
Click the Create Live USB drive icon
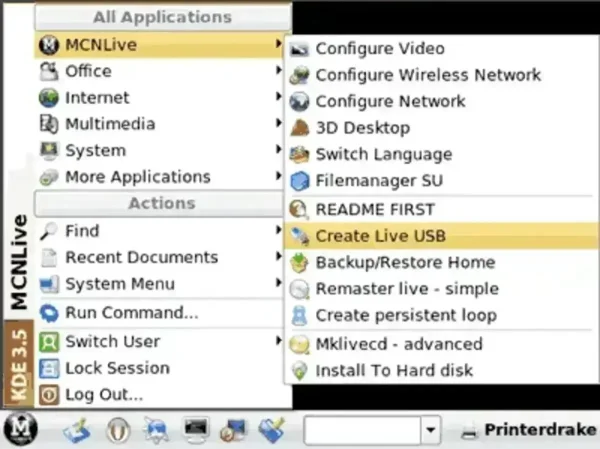[x=299, y=236]
